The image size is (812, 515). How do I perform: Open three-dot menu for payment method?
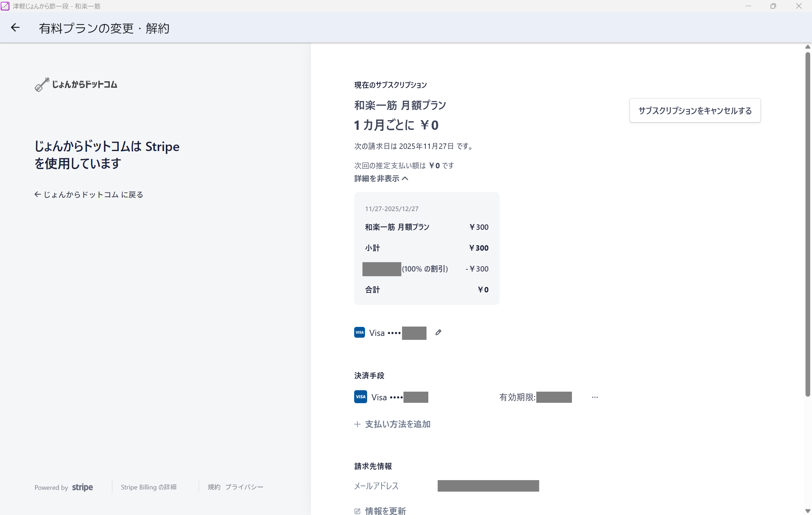[x=595, y=397]
